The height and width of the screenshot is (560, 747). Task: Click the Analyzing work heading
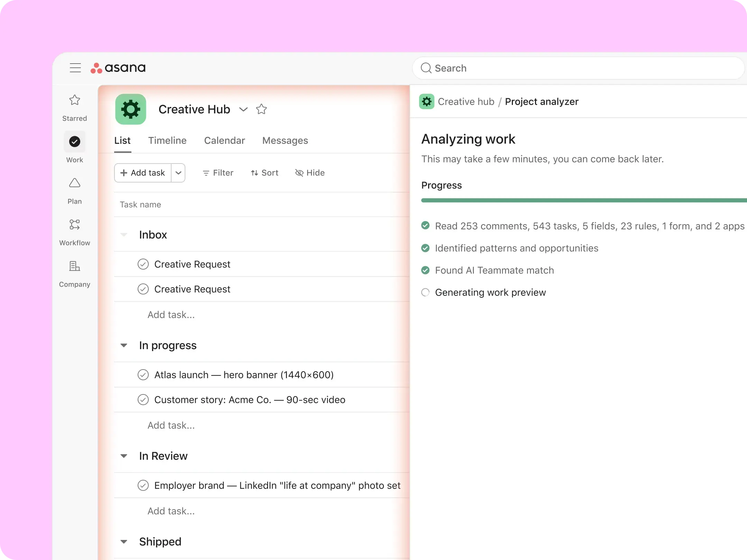tap(468, 139)
